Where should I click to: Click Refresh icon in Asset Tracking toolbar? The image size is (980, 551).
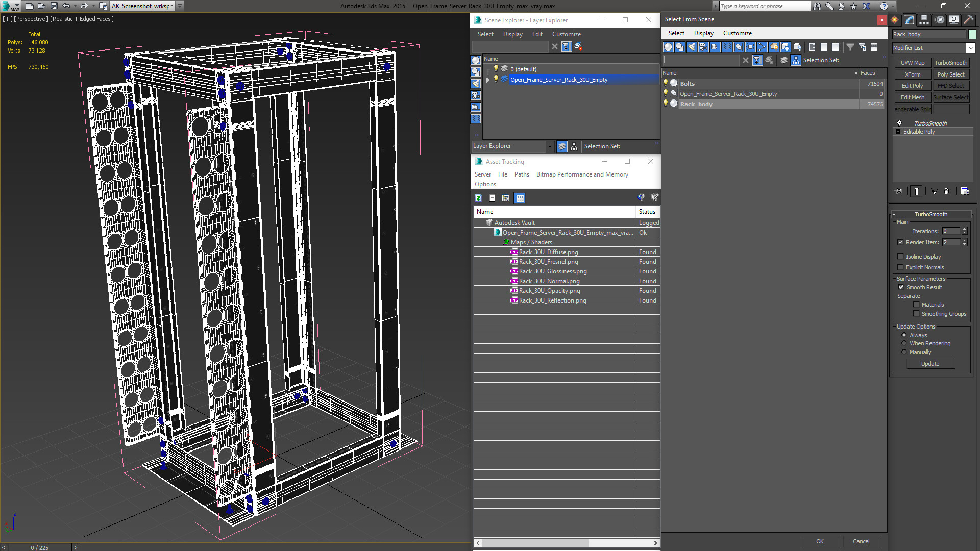[478, 198]
